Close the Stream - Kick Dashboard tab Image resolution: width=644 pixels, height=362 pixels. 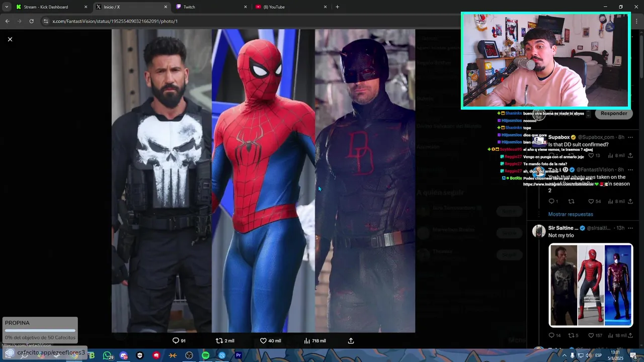pyautogui.click(x=86, y=7)
